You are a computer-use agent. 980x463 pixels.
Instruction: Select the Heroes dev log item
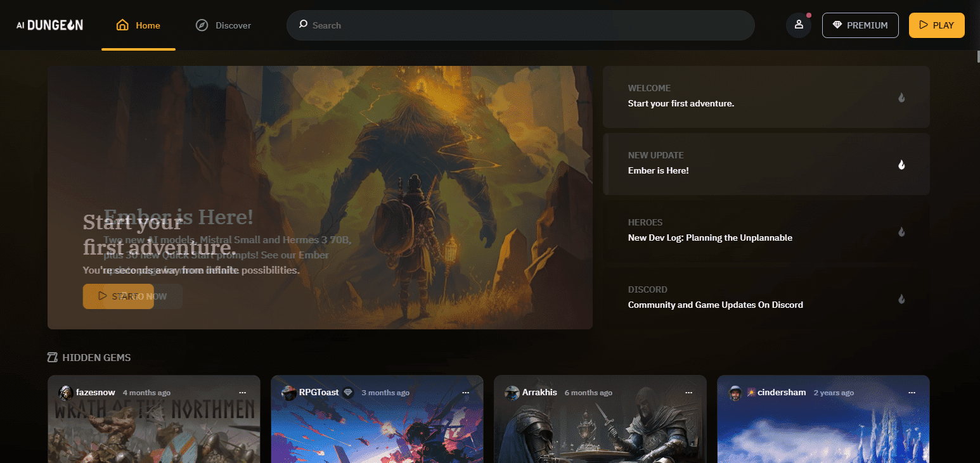click(x=766, y=231)
